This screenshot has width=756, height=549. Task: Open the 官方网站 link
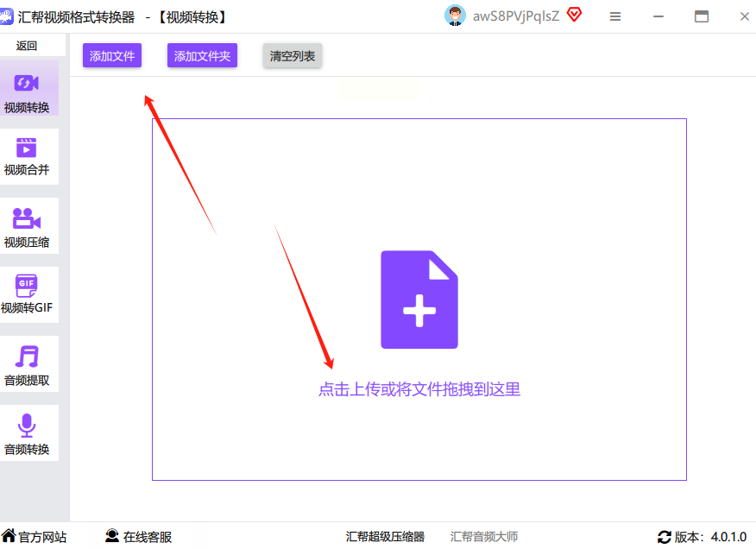coord(42,537)
